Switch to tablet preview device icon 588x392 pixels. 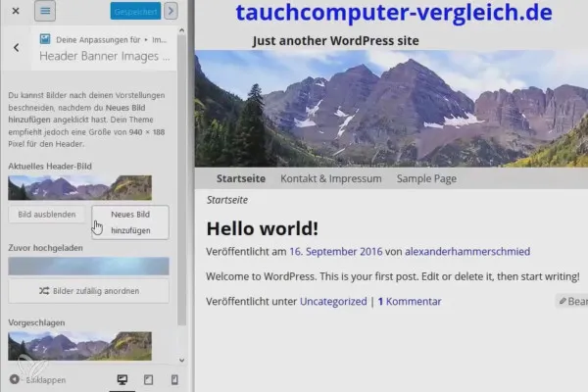pyautogui.click(x=149, y=379)
